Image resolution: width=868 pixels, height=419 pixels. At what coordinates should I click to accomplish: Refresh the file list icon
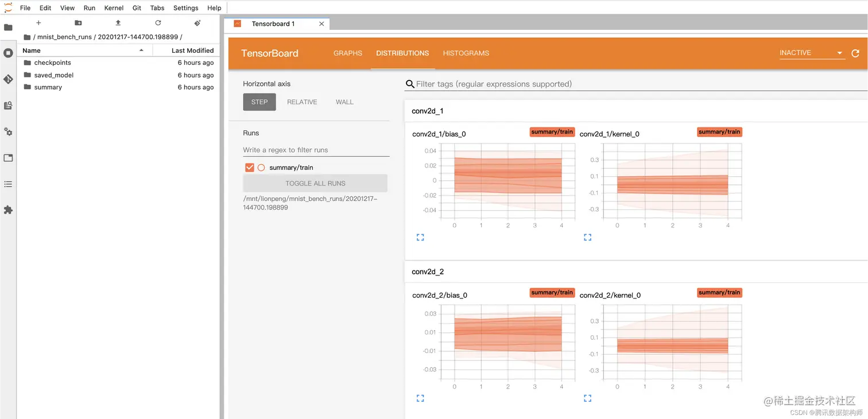pos(158,23)
